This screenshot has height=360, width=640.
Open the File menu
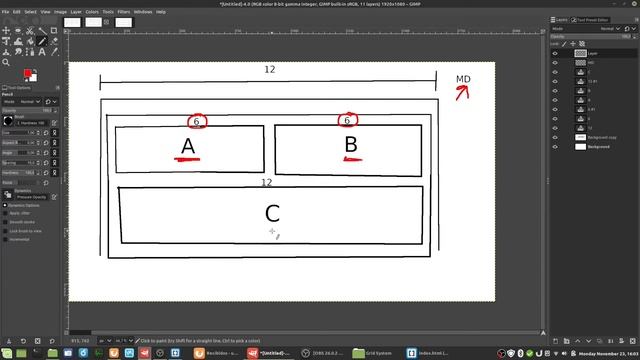coord(5,12)
